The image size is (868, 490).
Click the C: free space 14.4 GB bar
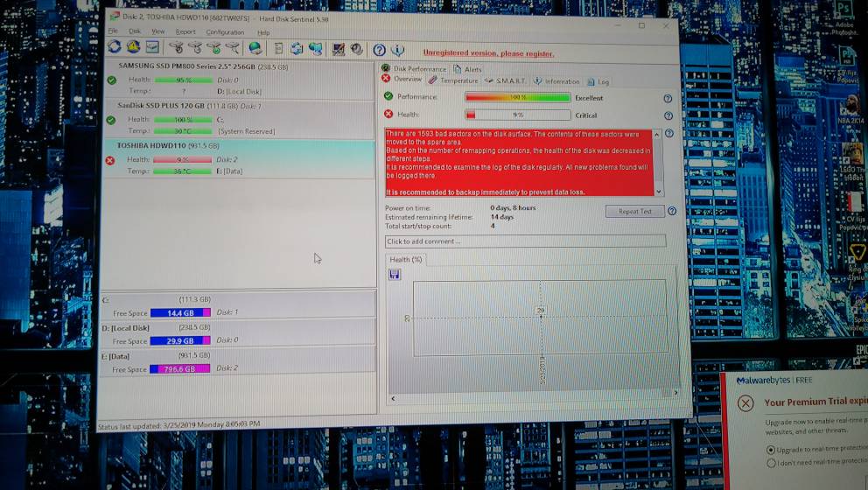click(180, 313)
